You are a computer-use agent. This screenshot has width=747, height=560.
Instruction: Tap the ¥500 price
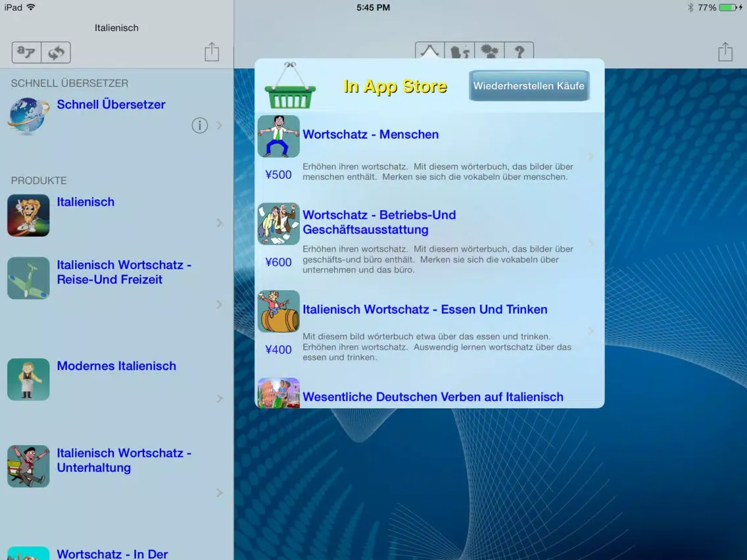click(278, 175)
